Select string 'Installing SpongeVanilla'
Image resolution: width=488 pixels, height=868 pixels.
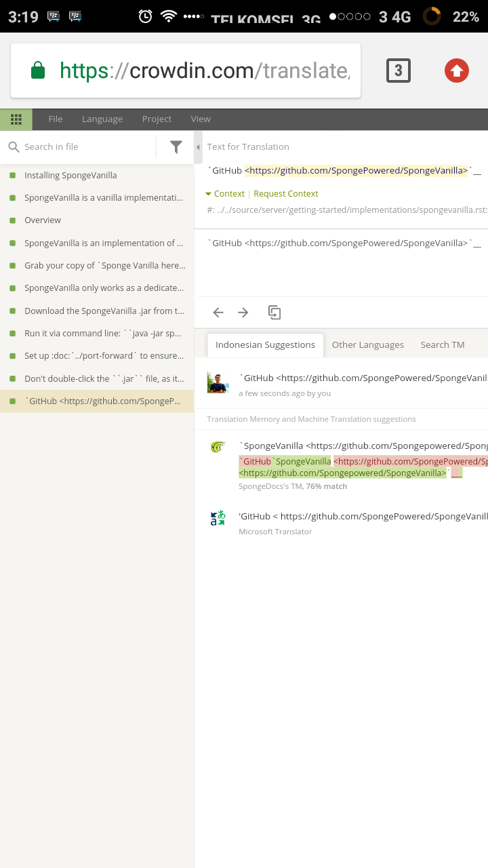tap(97, 175)
